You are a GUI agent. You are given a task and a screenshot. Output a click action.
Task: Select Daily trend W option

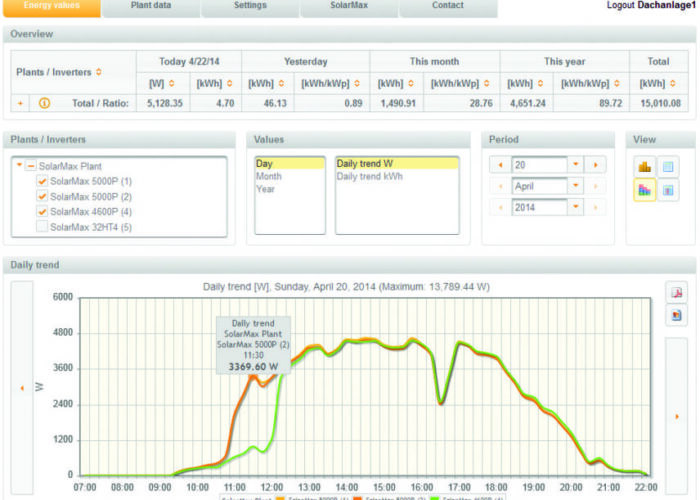pos(397,163)
